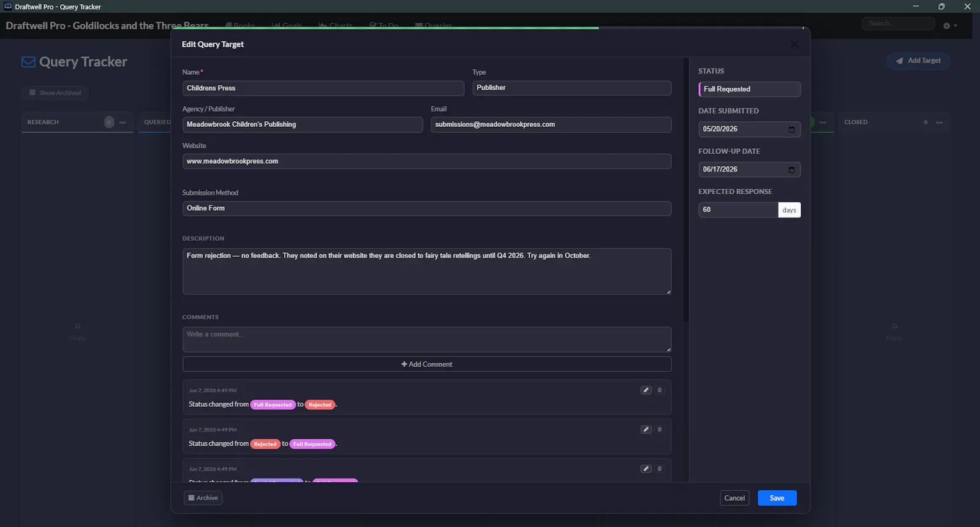Image resolution: width=980 pixels, height=527 pixels.
Task: Delete the Rejected to Full Requested comment
Action: click(x=660, y=430)
